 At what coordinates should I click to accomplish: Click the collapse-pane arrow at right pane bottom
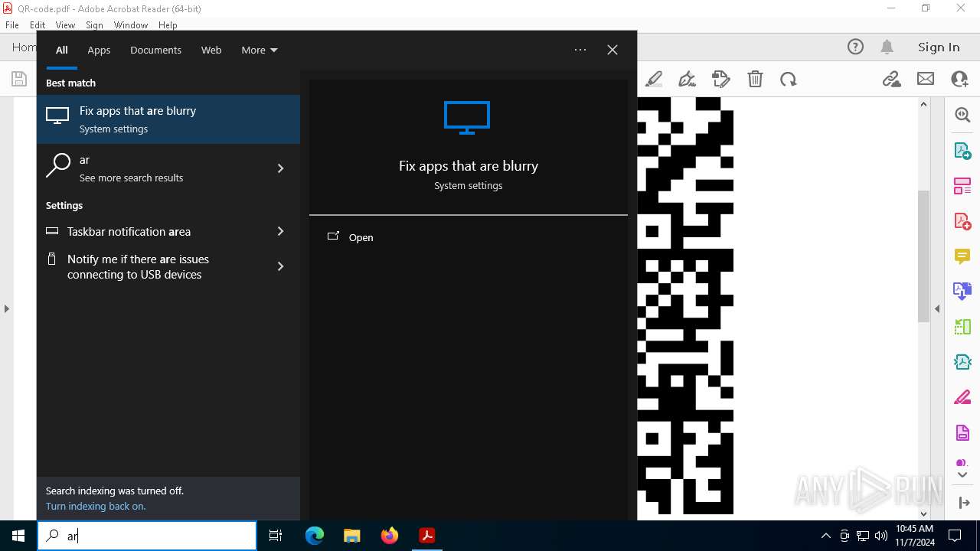click(x=963, y=503)
